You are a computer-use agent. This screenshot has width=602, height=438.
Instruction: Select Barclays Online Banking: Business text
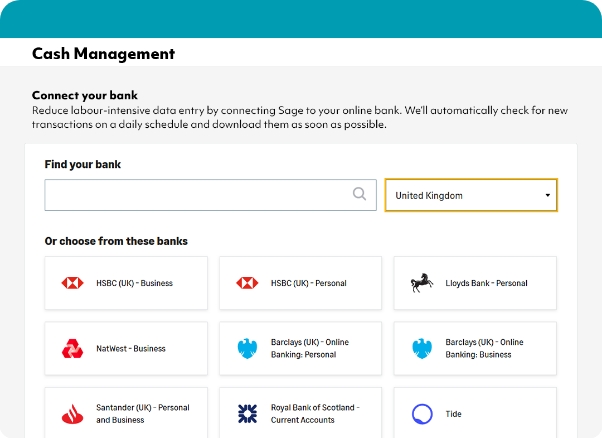tap(484, 349)
